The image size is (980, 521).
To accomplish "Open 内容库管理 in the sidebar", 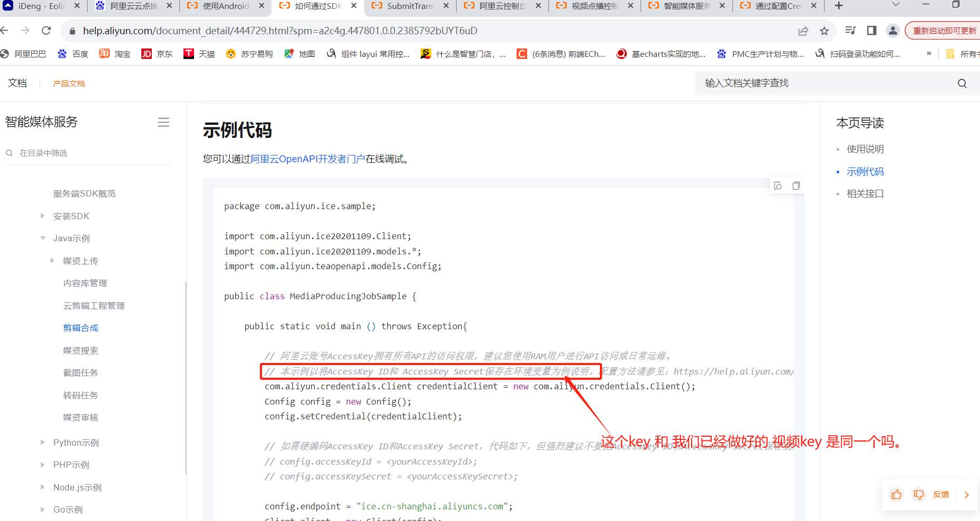I will coord(85,283).
